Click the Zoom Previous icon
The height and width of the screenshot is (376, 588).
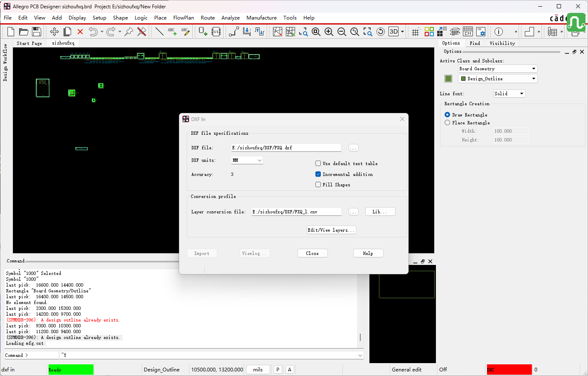(x=355, y=32)
